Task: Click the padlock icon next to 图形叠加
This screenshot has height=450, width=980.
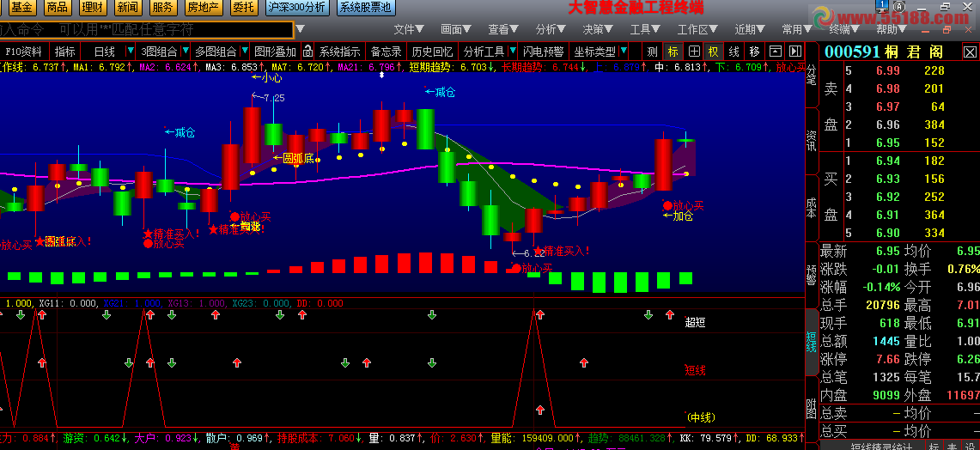Action: tap(307, 52)
